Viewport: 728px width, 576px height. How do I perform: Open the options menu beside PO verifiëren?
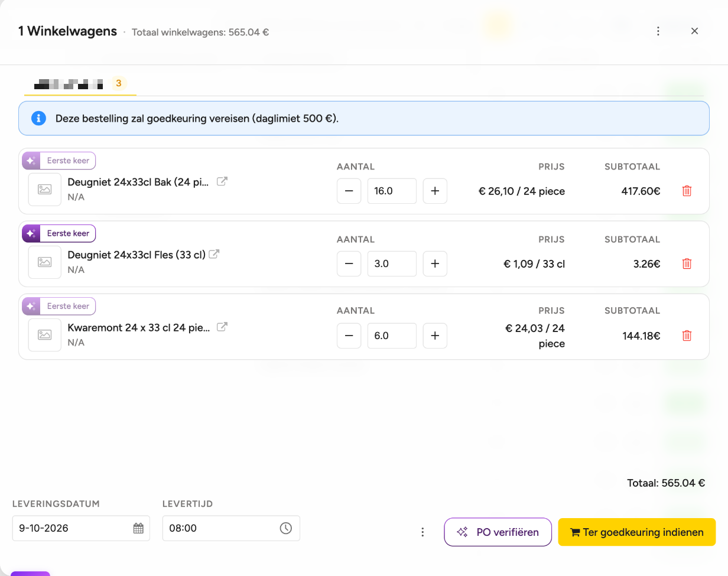coord(422,532)
